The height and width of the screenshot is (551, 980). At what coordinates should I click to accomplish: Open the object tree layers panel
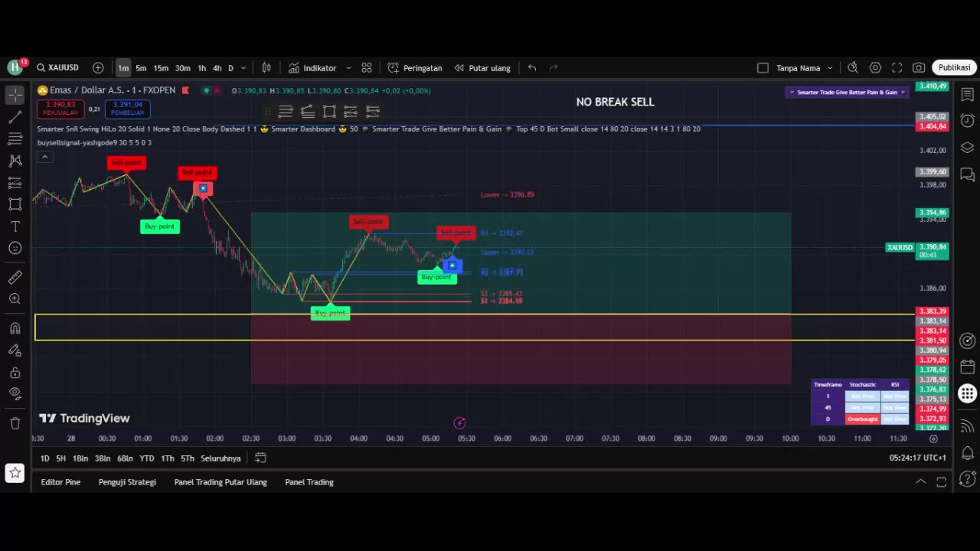point(967,148)
